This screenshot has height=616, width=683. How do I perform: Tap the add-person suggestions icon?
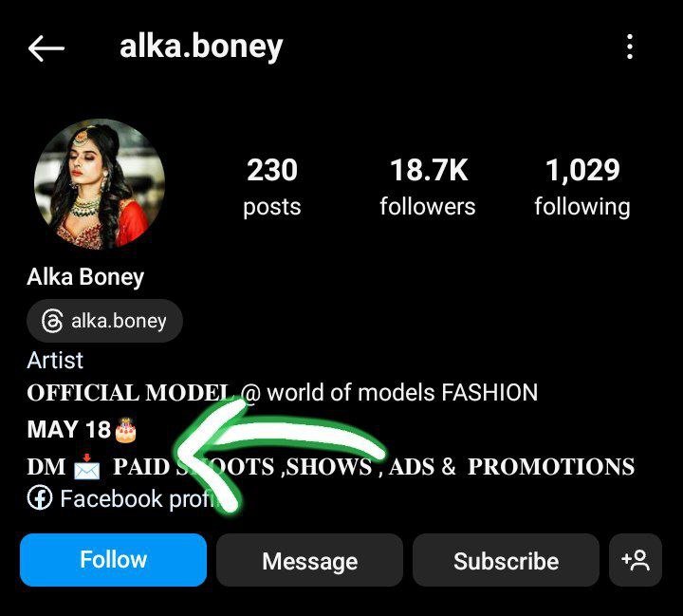636,560
